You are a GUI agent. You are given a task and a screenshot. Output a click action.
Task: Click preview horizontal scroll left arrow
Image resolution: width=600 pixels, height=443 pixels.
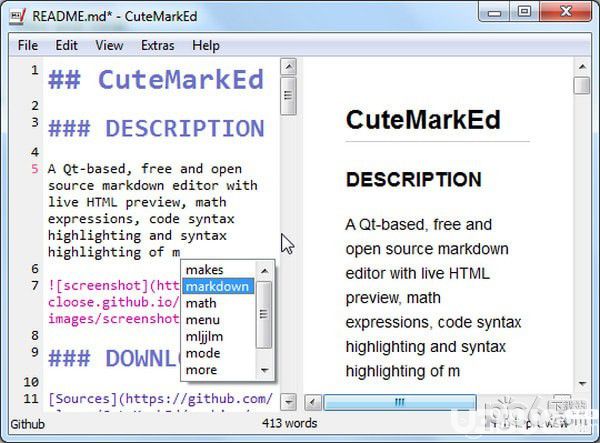pyautogui.click(x=313, y=402)
